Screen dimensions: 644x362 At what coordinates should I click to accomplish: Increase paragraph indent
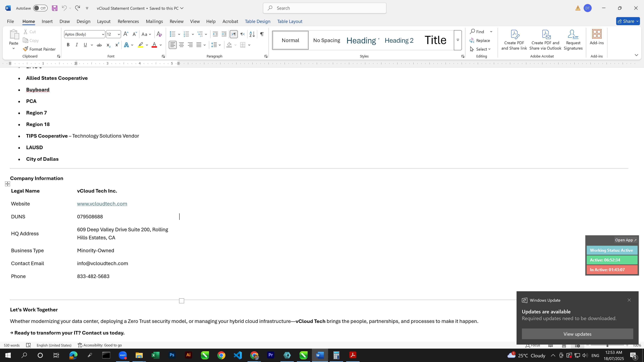[224, 34]
